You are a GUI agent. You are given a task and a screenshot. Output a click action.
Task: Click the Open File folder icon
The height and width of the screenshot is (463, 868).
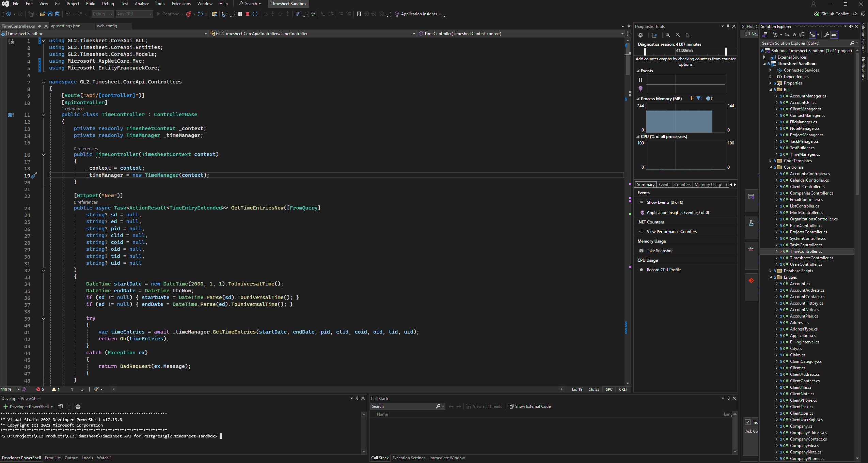(x=43, y=14)
